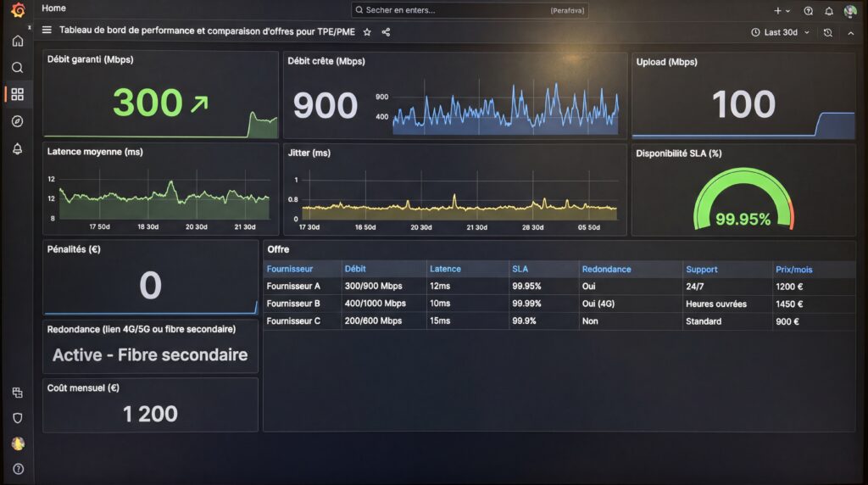The image size is (868, 485).
Task: Open the Last 30d time range picker
Action: click(x=781, y=33)
